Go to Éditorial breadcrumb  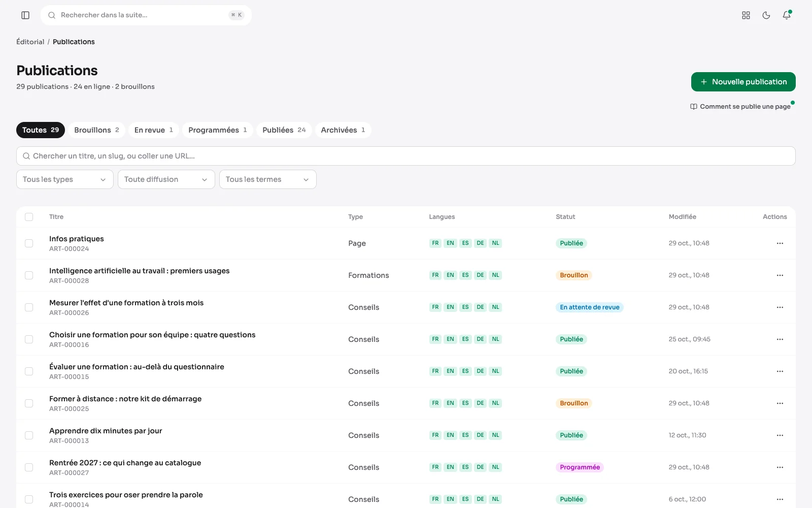click(30, 42)
